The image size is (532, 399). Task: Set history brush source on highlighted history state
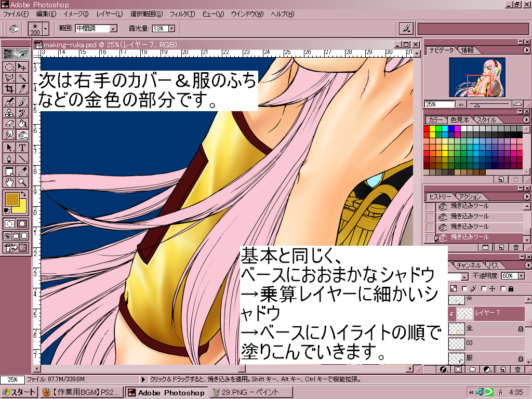click(x=430, y=237)
